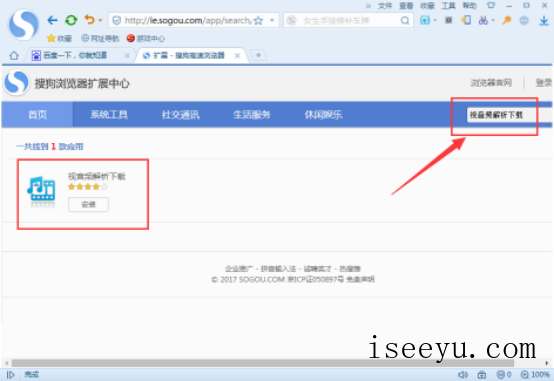Select the 社交通讯 category

click(x=180, y=115)
